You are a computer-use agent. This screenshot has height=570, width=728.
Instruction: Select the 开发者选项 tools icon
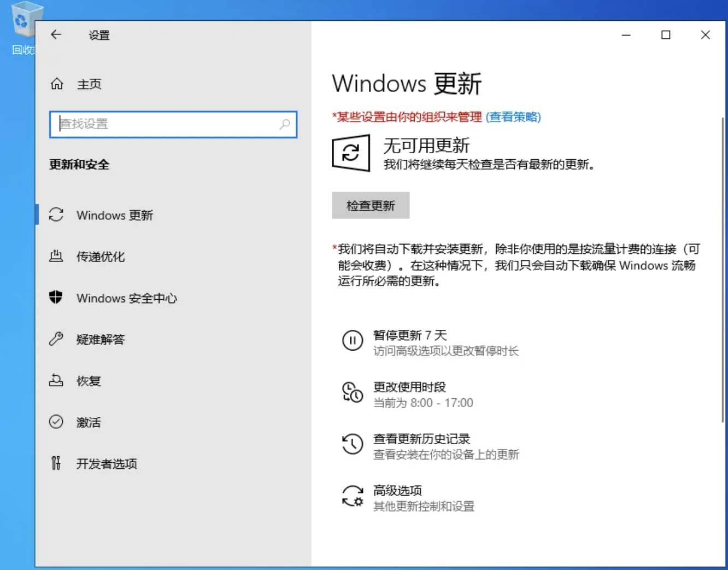pos(56,463)
